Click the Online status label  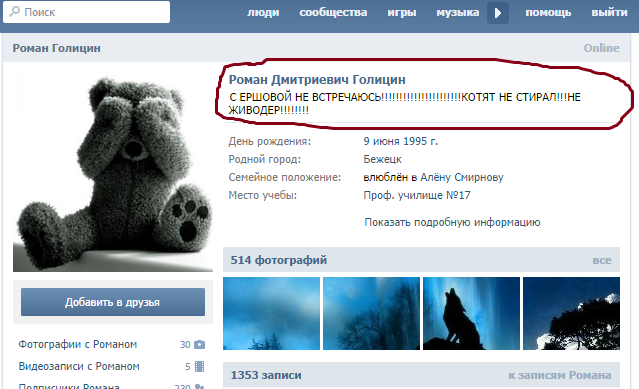pyautogui.click(x=602, y=48)
